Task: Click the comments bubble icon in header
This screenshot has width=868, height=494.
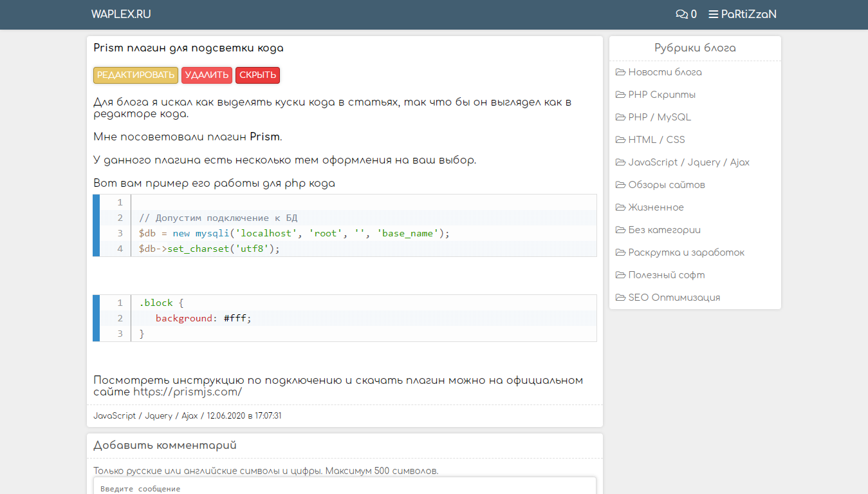Action: coord(681,14)
